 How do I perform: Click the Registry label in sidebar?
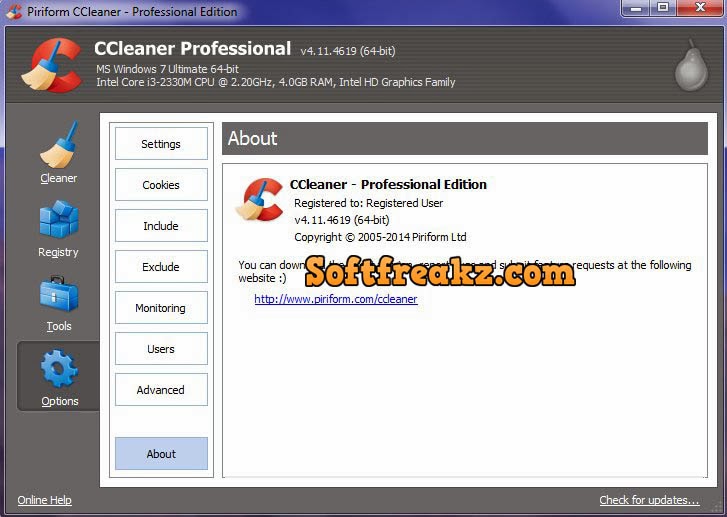pyautogui.click(x=58, y=252)
